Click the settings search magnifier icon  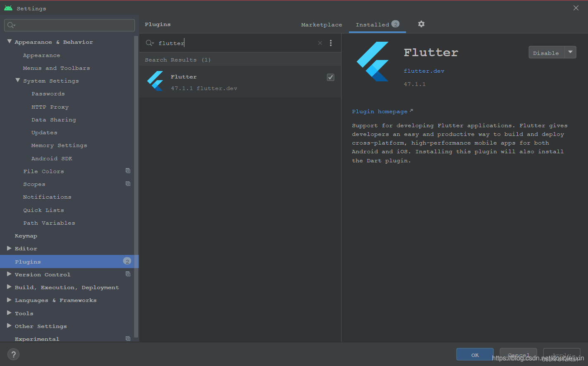pos(11,25)
